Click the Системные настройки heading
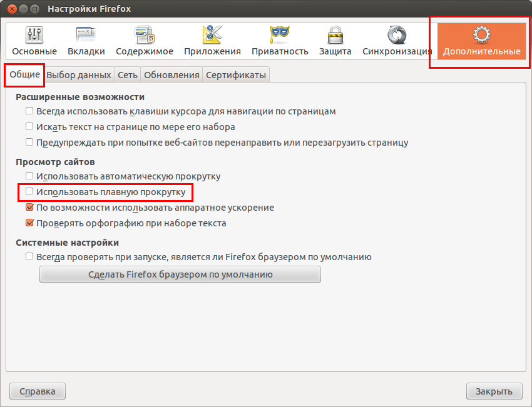532x407 pixels. [67, 243]
